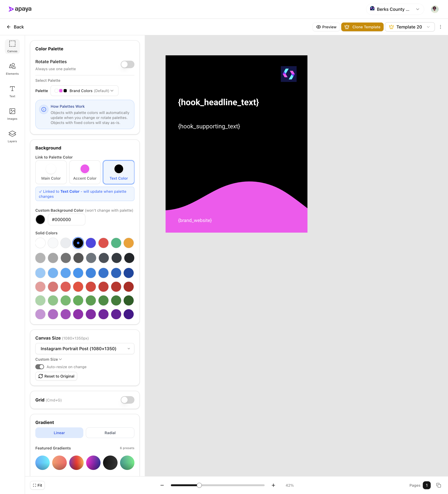Open the Template 20 dropdown
This screenshot has width=448, height=494.
(410, 27)
